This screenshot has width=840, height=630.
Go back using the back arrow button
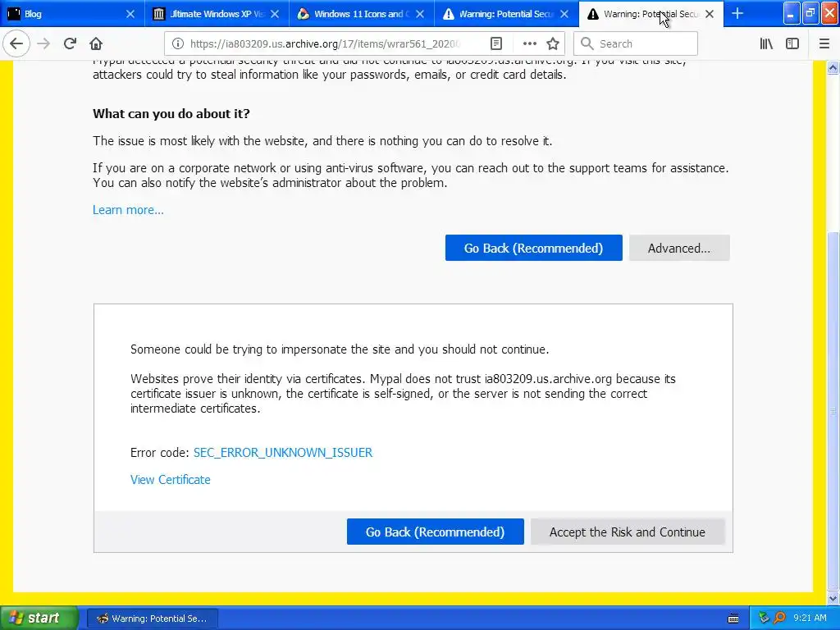click(16, 43)
